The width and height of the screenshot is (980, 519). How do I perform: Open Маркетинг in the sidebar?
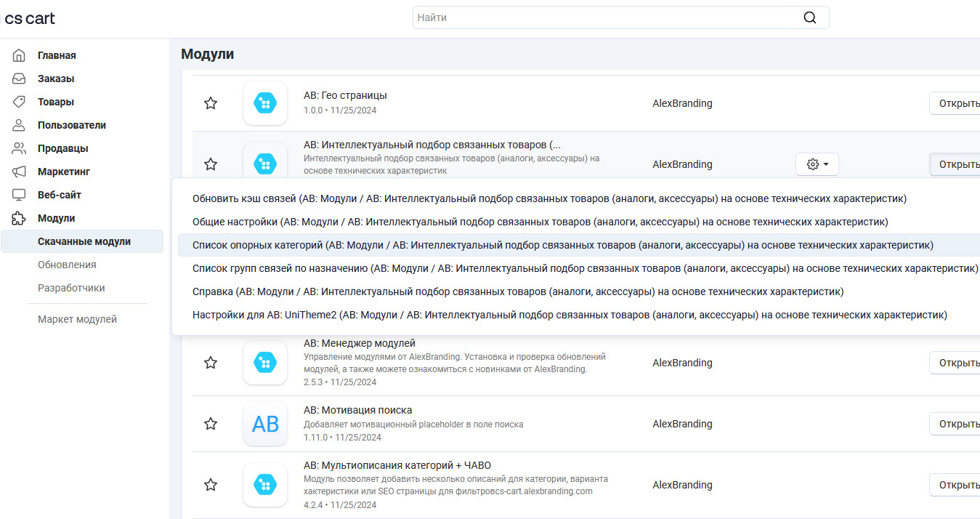[64, 172]
